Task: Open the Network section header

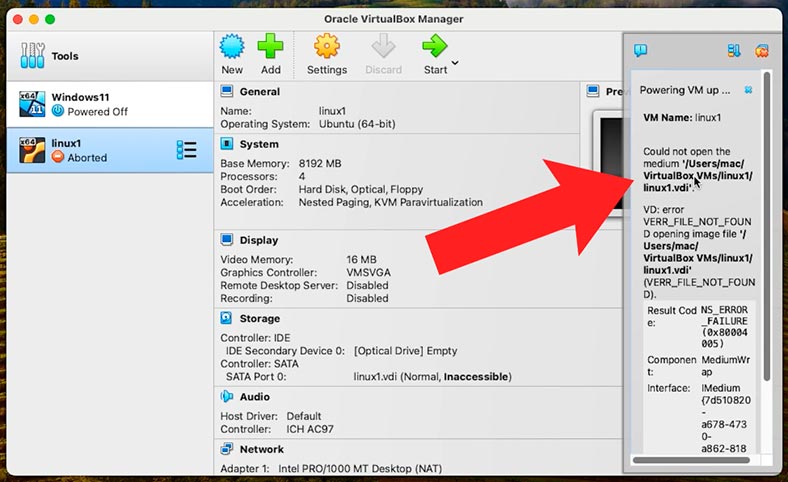Action: [261, 449]
